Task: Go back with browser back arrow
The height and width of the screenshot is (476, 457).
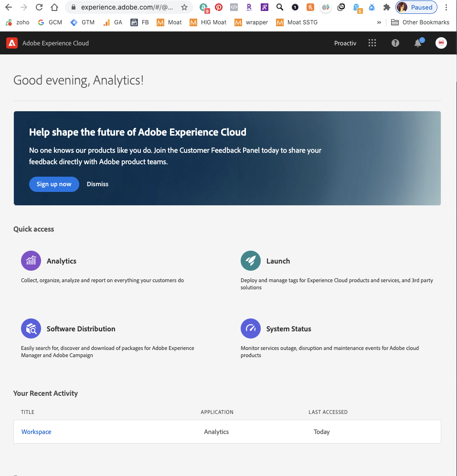Action: [x=9, y=7]
